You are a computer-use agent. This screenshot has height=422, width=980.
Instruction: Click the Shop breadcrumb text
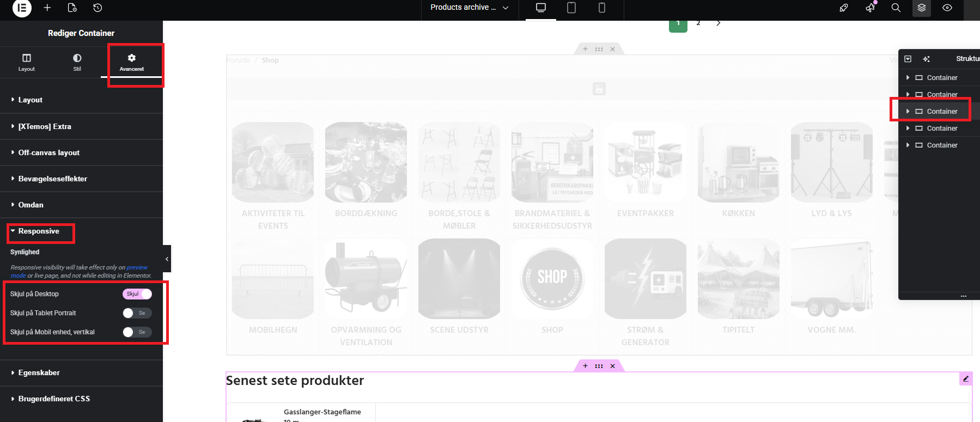click(x=270, y=60)
